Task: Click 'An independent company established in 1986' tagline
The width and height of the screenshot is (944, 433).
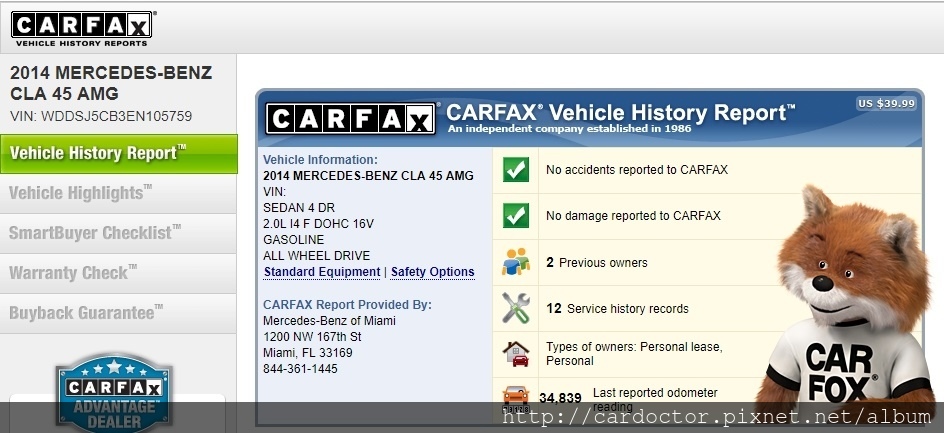Action: tap(569, 128)
